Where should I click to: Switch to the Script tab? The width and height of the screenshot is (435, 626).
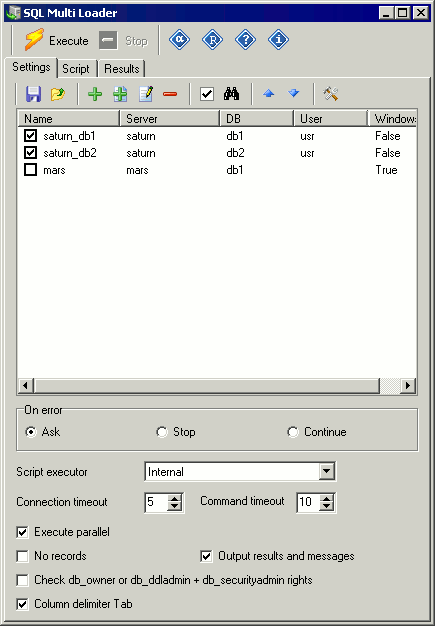coord(76,69)
